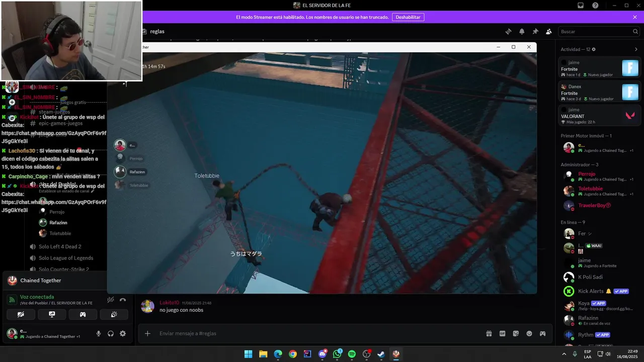The image size is (644, 362).
Task: Start an activity with gamepad button
Action: (83, 315)
